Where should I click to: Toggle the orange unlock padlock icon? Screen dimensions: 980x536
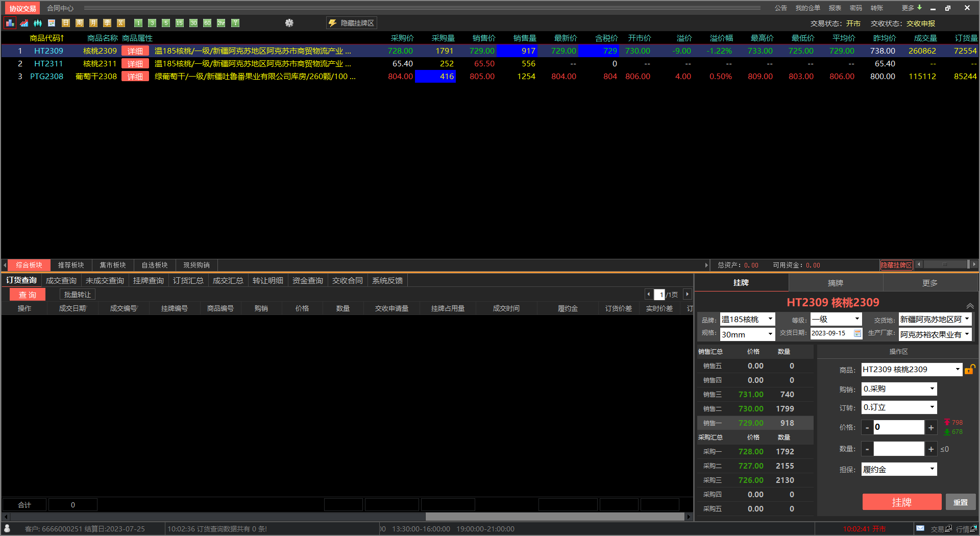click(x=970, y=369)
